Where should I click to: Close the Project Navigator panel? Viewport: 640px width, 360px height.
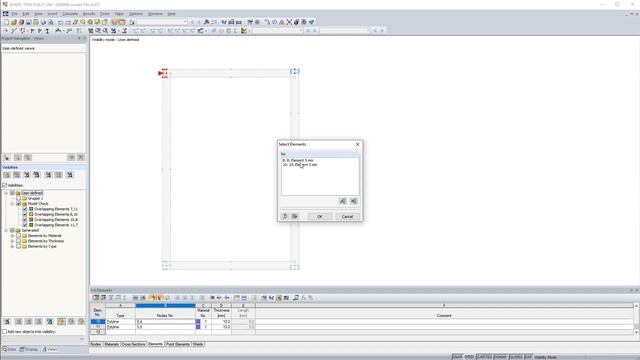pos(84,38)
